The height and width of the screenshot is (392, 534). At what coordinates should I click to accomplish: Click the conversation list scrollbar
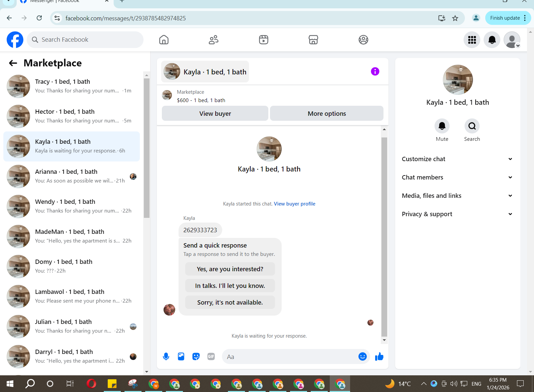pyautogui.click(x=147, y=148)
